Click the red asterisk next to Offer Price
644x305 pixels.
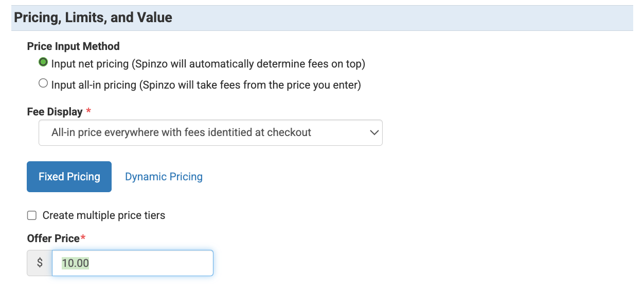tap(83, 238)
